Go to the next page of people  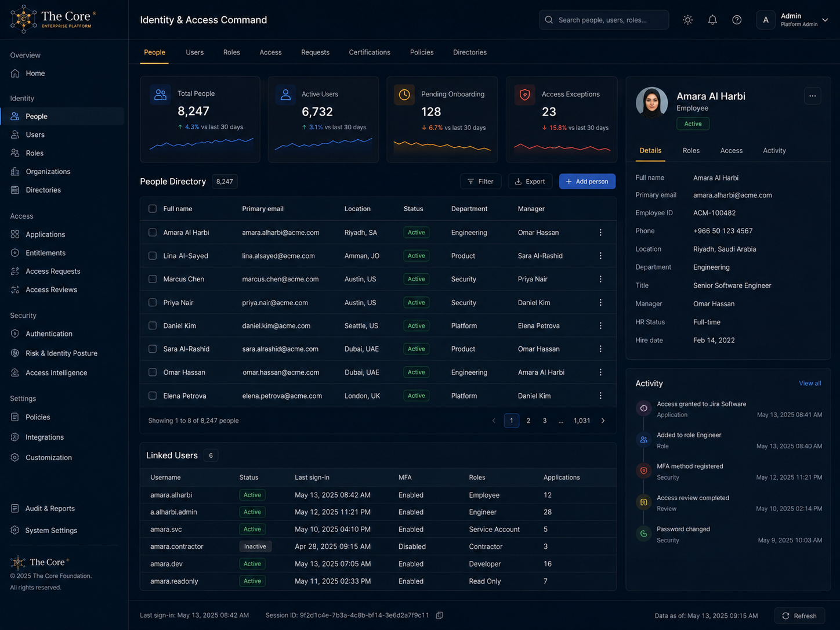[x=603, y=421]
